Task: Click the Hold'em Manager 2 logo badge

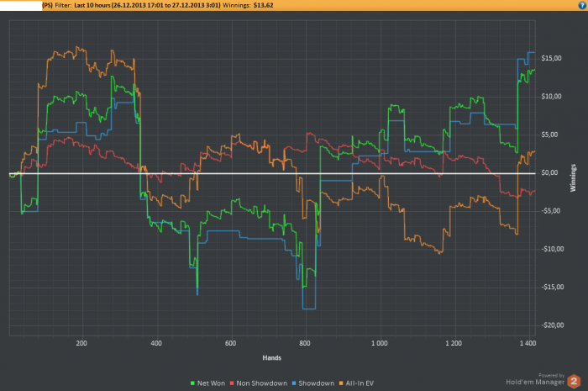Action: click(574, 381)
